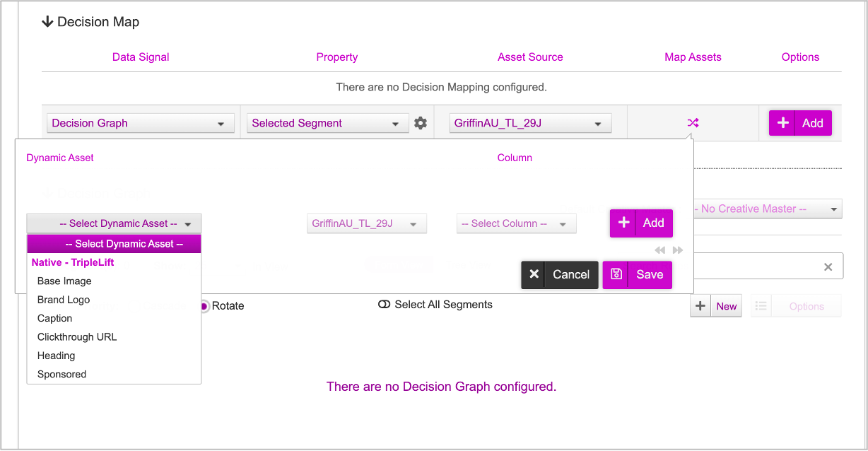
Task: Choose Clickthrough URL from the list
Action: [x=77, y=337]
